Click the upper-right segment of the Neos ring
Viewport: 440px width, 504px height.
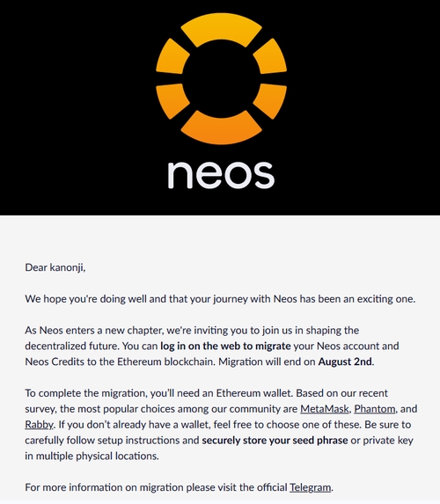click(270, 56)
